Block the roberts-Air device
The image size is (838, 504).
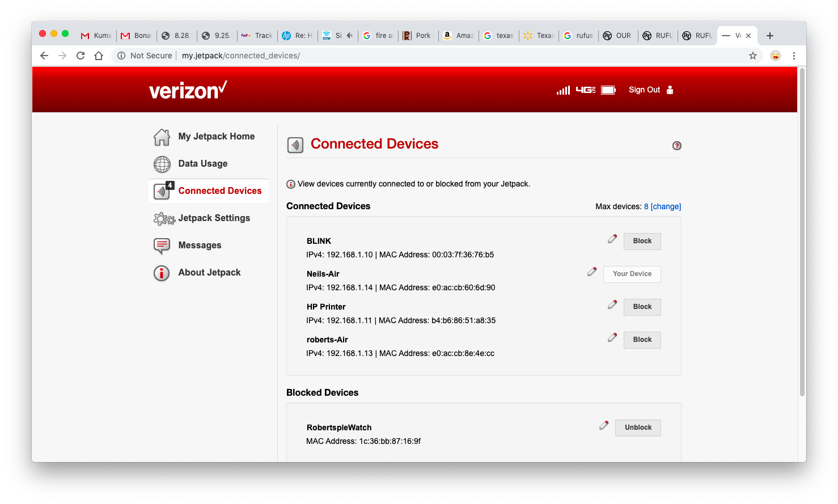click(x=642, y=340)
